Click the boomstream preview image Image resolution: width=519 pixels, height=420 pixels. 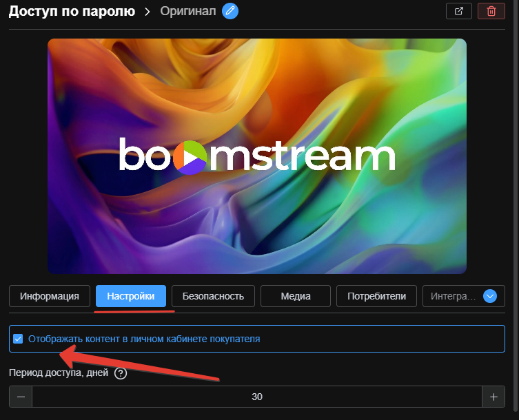[x=257, y=156]
